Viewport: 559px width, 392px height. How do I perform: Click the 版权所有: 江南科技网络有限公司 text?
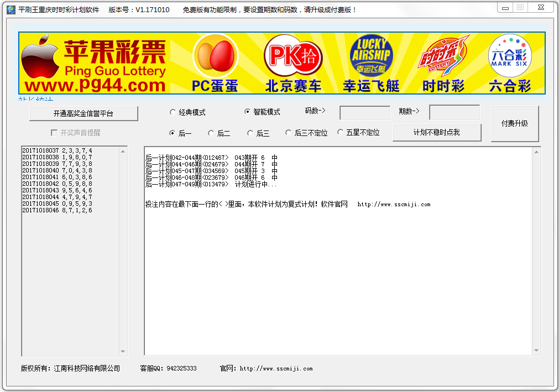pos(71,368)
